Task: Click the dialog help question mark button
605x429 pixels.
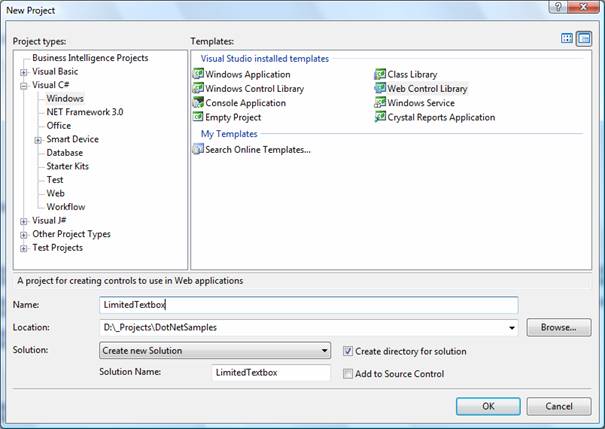Action: (x=559, y=7)
